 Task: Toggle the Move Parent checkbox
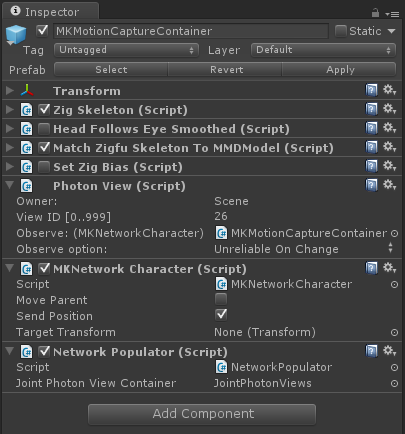[221, 299]
